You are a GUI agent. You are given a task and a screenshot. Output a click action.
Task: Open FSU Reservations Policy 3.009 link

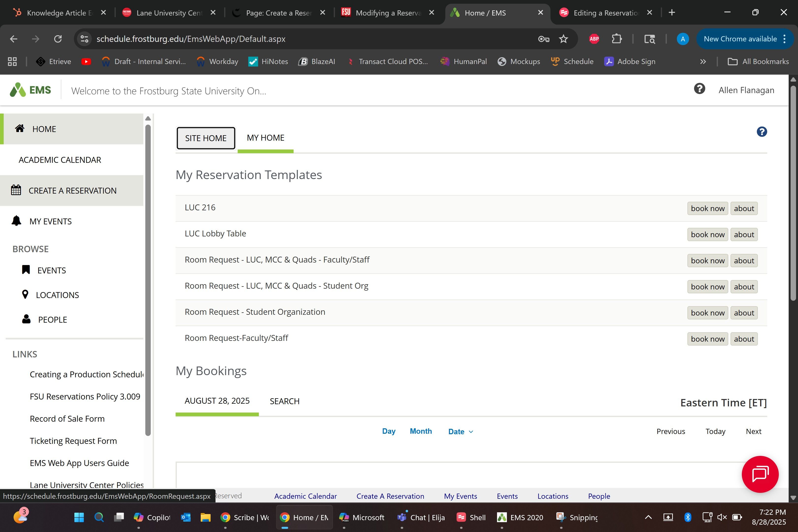click(85, 396)
